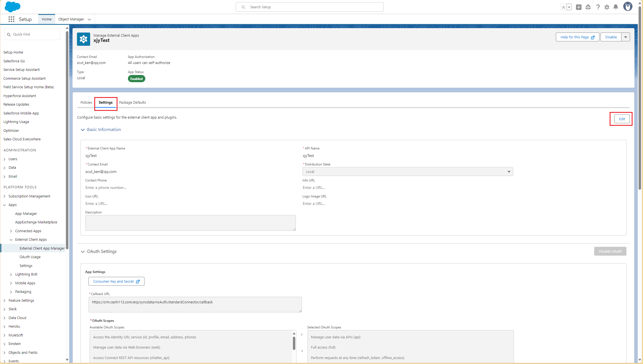Screen dimensions: 643x364
Task: Click the Description text area
Action: point(190,223)
